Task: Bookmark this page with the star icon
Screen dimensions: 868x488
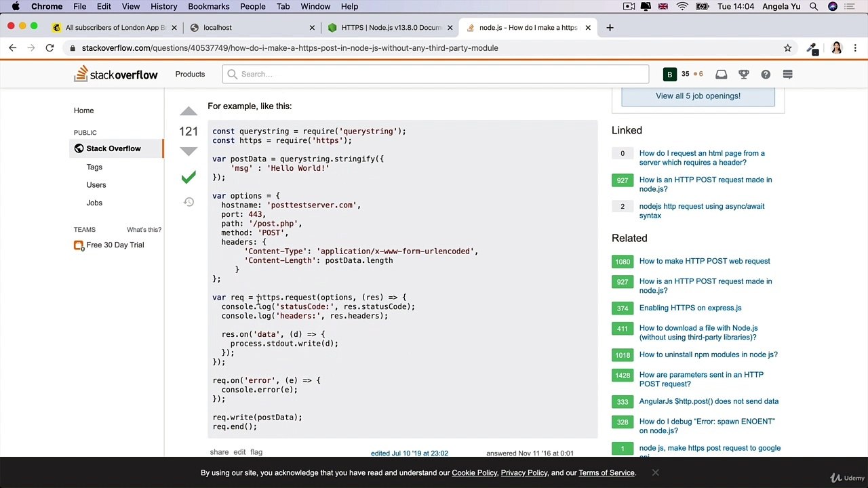Action: click(787, 48)
